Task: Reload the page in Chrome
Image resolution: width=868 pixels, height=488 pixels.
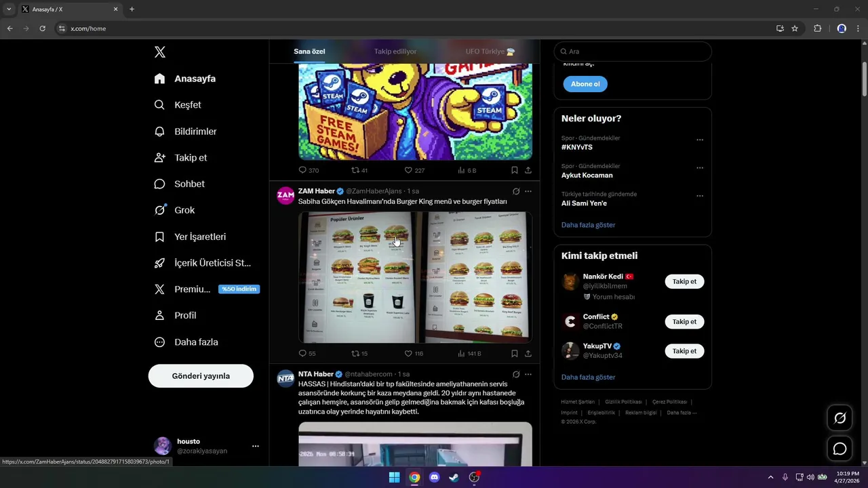Action: point(42,28)
